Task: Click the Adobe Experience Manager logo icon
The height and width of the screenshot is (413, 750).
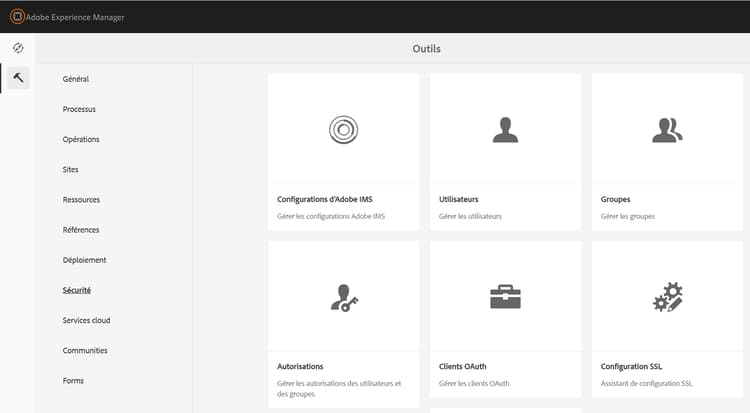Action: [17, 17]
